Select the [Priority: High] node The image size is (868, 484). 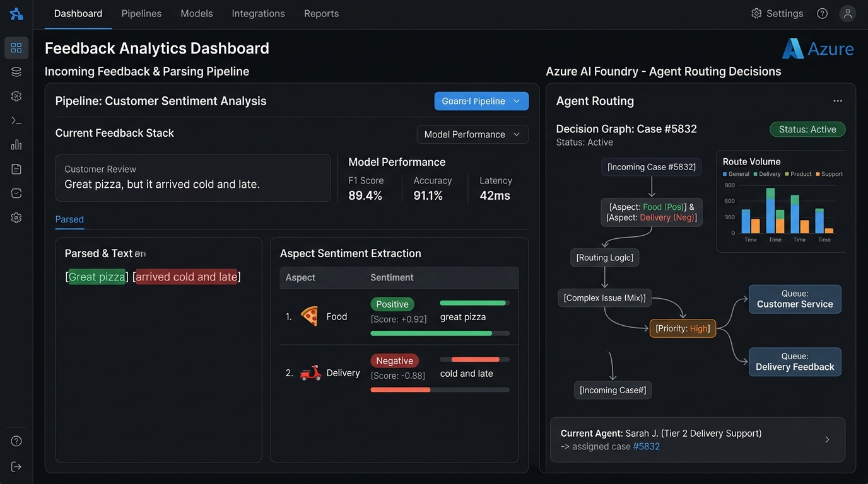(x=683, y=328)
